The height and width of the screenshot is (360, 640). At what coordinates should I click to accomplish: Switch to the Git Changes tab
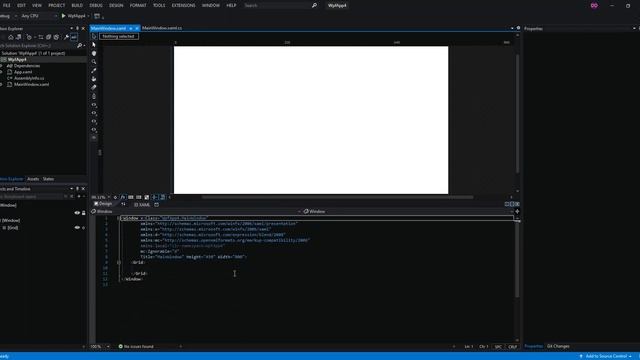(x=558, y=346)
